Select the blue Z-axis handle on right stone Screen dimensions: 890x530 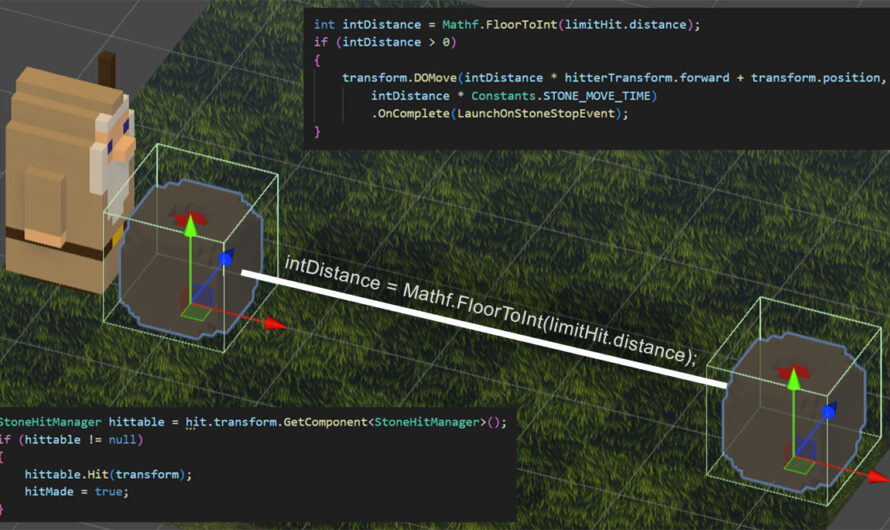[829, 411]
